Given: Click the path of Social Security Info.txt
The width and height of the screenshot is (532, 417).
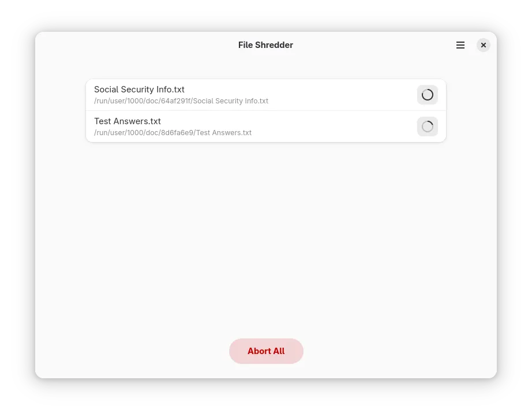Looking at the screenshot, I should coord(181,101).
